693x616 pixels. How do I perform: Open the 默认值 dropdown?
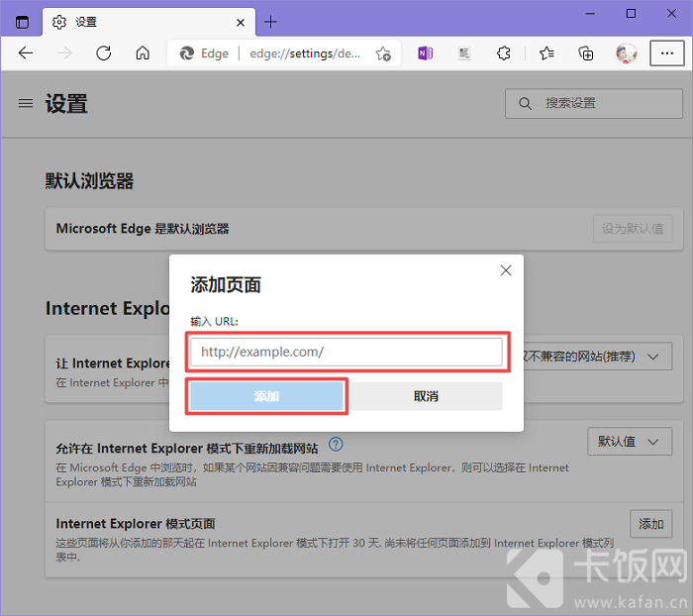(630, 442)
